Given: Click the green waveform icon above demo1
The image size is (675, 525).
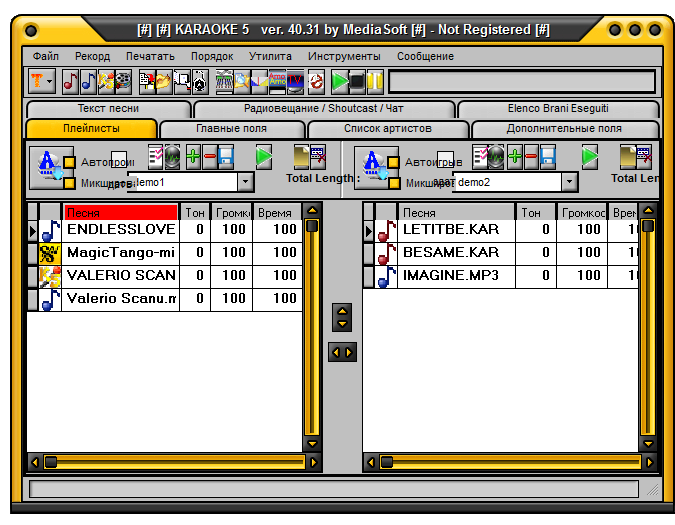Looking at the screenshot, I should point(172,156).
